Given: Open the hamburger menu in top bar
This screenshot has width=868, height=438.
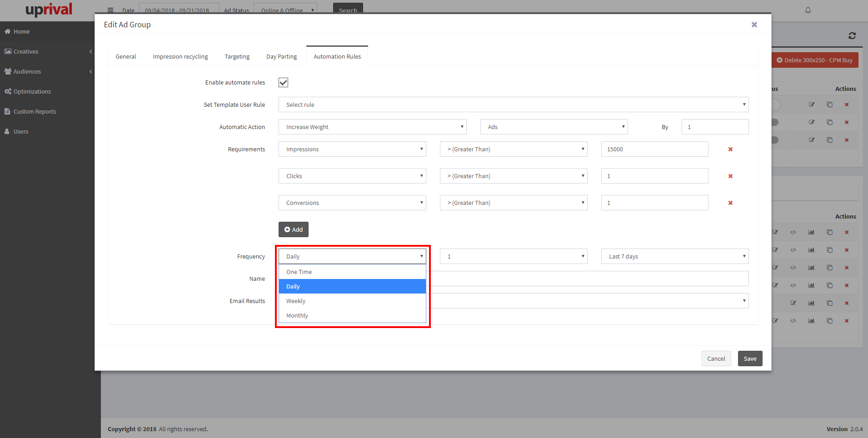Looking at the screenshot, I should [110, 10].
